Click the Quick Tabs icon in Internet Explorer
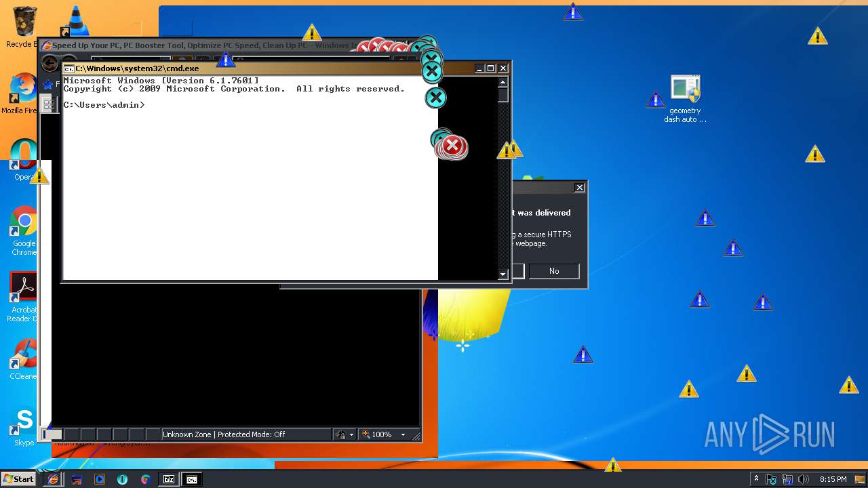This screenshot has height=488, width=868. [x=48, y=105]
